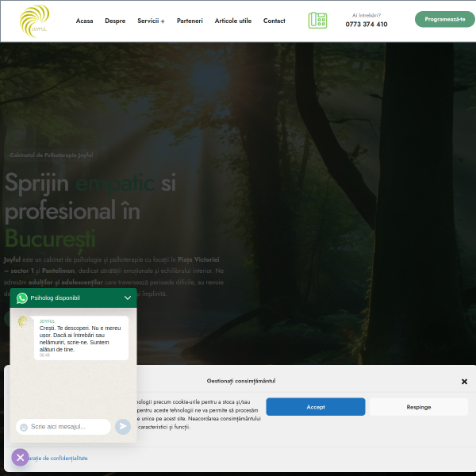Screen dimensions: 476x476
Task: Click the chat message bubble from JOYFUL
Action: click(x=81, y=338)
